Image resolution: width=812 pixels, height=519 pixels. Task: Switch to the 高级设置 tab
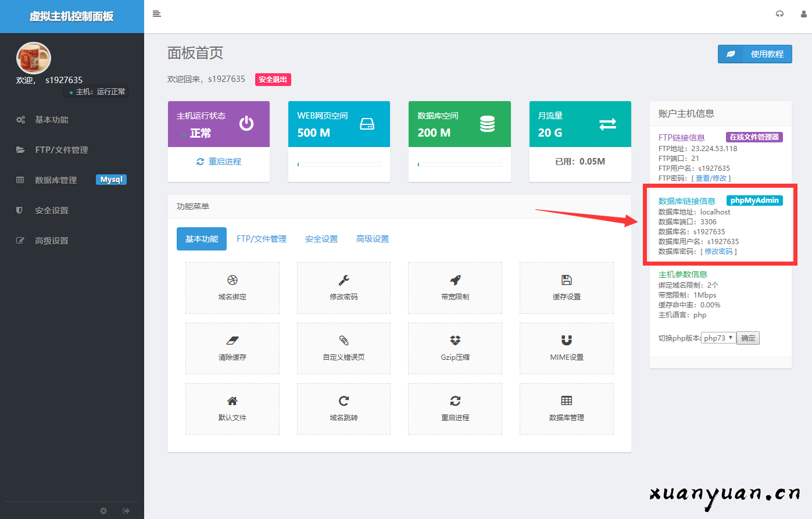pos(373,239)
